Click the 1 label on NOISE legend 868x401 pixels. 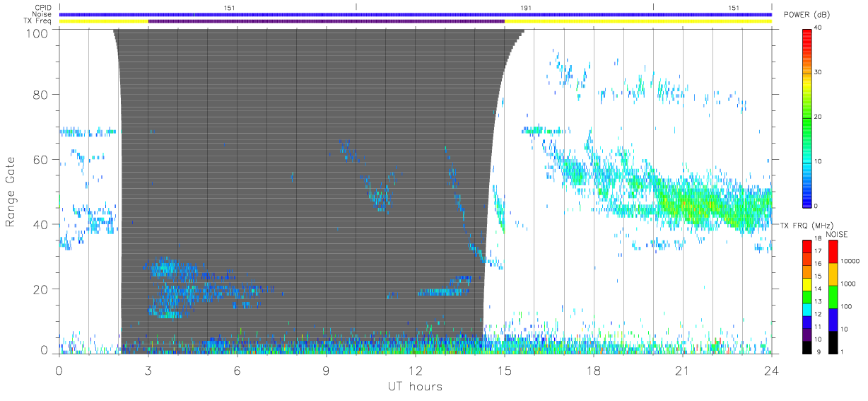click(x=842, y=351)
